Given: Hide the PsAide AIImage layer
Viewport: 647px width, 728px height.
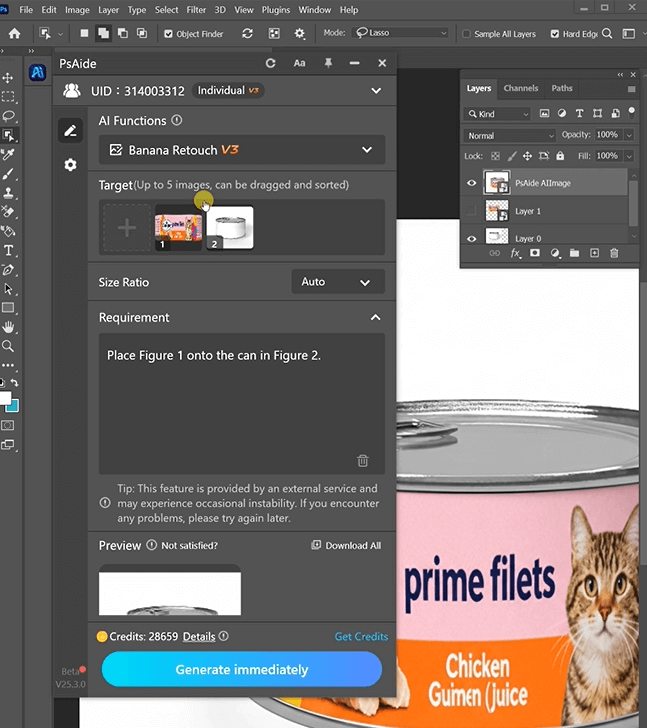Looking at the screenshot, I should click(x=472, y=183).
